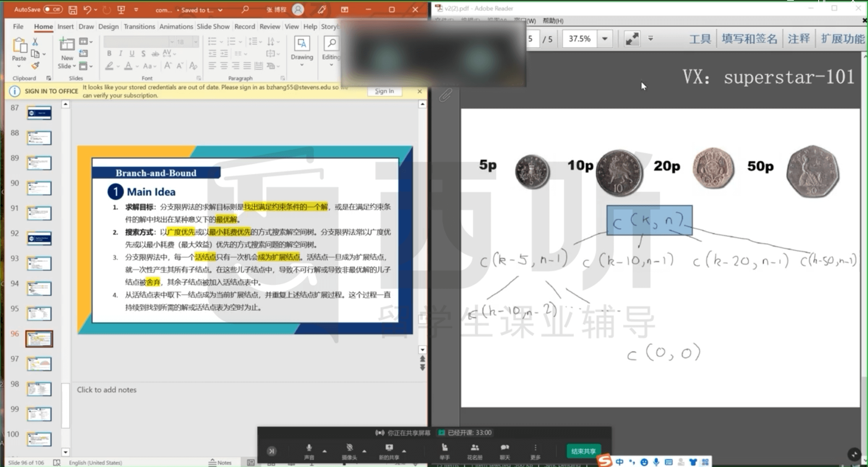Click Clear All Formatting icon
The image size is (868, 467).
(x=193, y=66)
